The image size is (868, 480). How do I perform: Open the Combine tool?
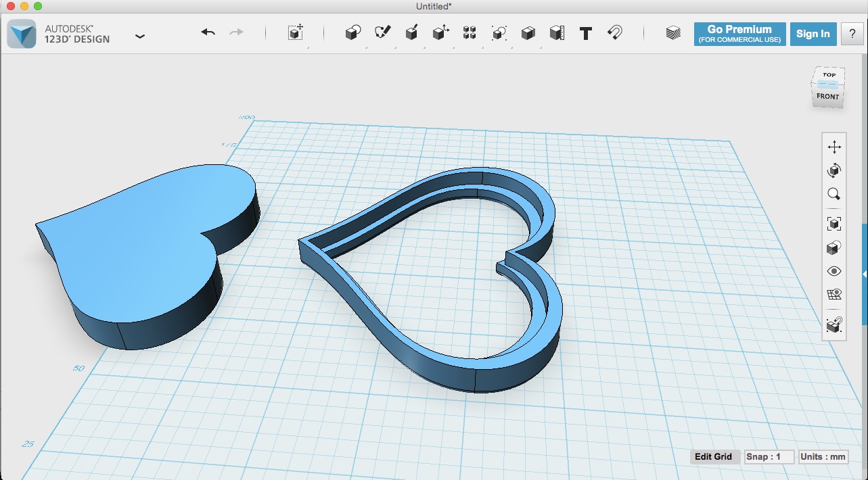[528, 32]
